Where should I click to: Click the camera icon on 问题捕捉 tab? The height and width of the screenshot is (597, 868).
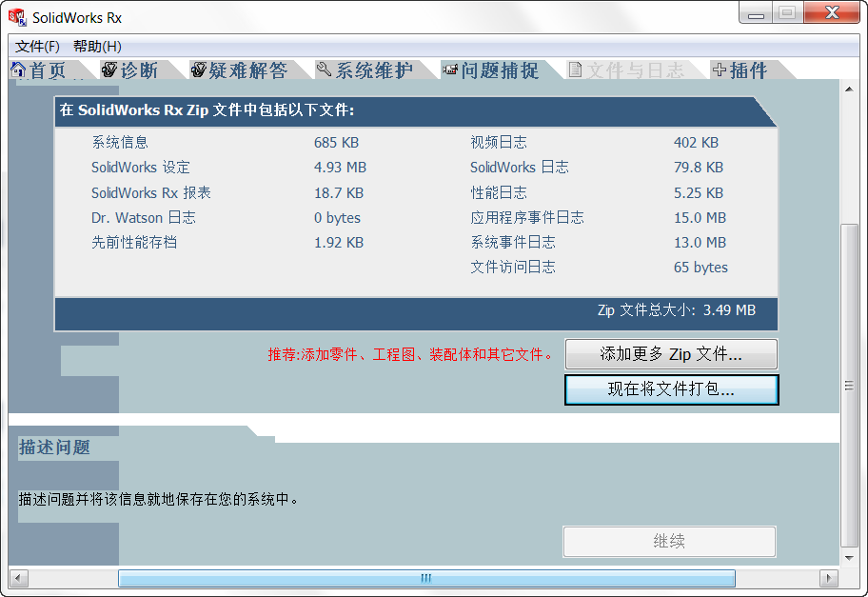[x=450, y=70]
